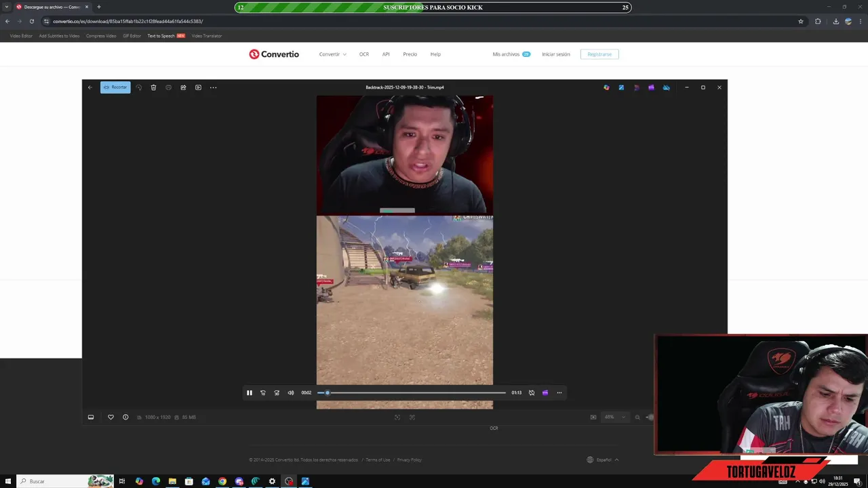Go back arrow in Photos viewer
868x488 pixels.
pyautogui.click(x=90, y=87)
